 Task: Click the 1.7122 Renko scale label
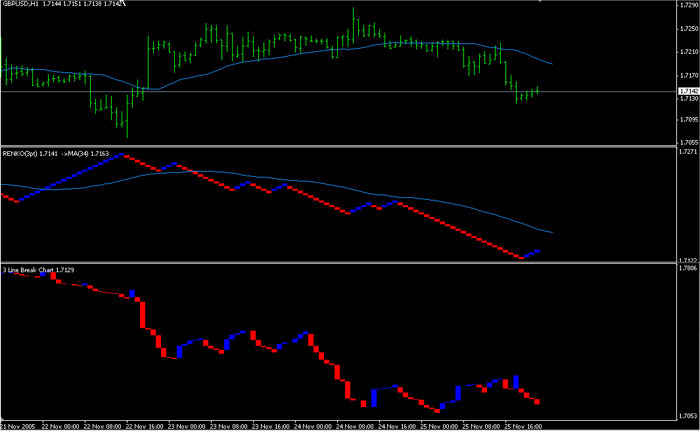(x=688, y=260)
